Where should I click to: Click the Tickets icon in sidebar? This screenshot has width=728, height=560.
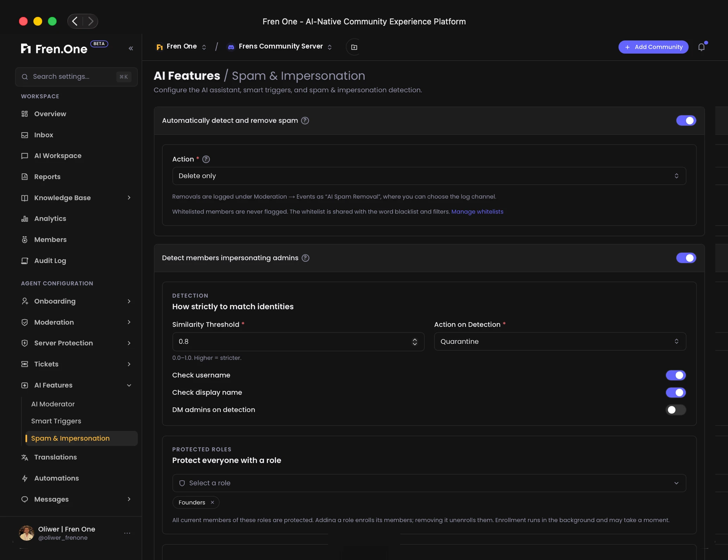pos(25,364)
